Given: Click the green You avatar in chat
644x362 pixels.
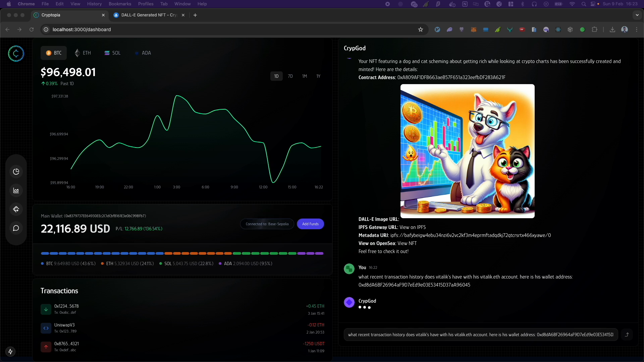Looking at the screenshot, I should (349, 269).
